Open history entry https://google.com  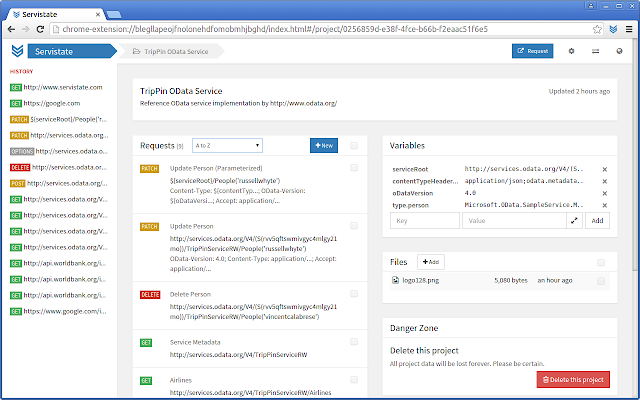pos(45,103)
